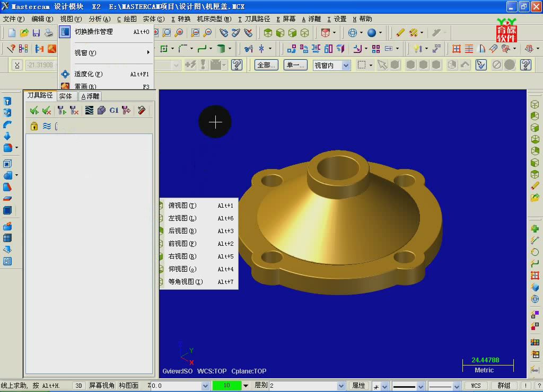Image resolution: width=543 pixels, height=392 pixels.
Task: Expand the 层别 level dropdown
Action: [x=341, y=386]
